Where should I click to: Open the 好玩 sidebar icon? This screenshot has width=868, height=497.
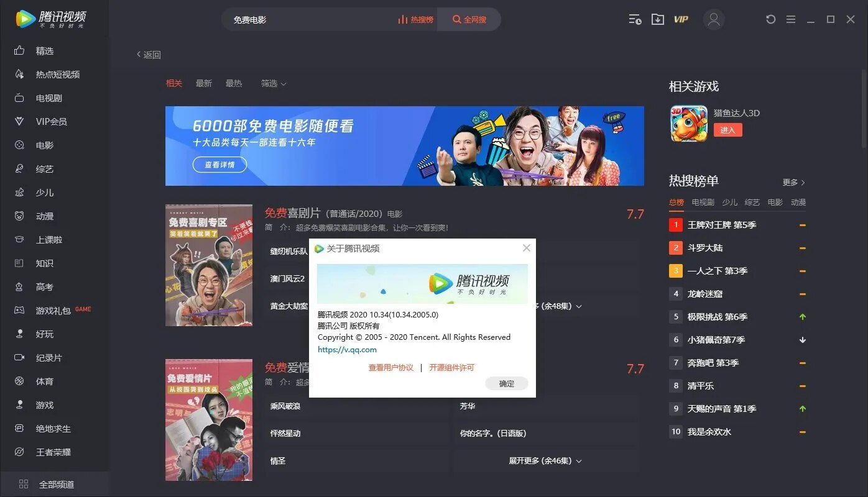(x=19, y=334)
